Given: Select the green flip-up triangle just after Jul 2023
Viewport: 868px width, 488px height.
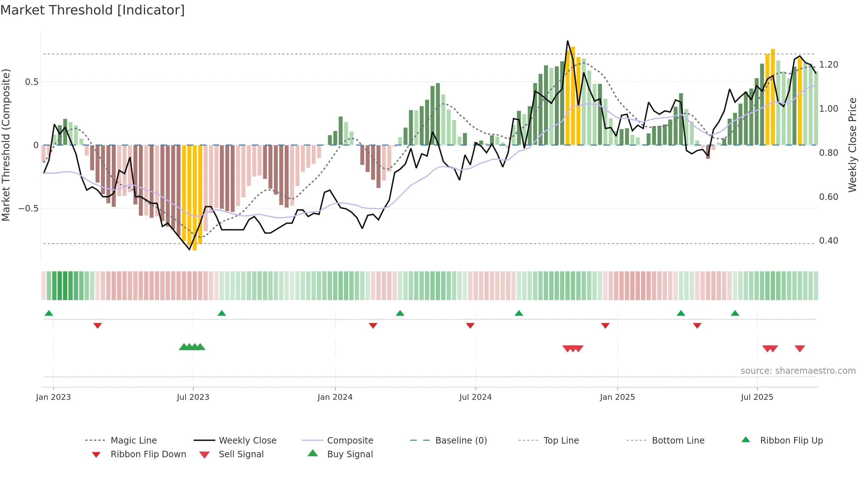Looking at the screenshot, I should coord(222,313).
